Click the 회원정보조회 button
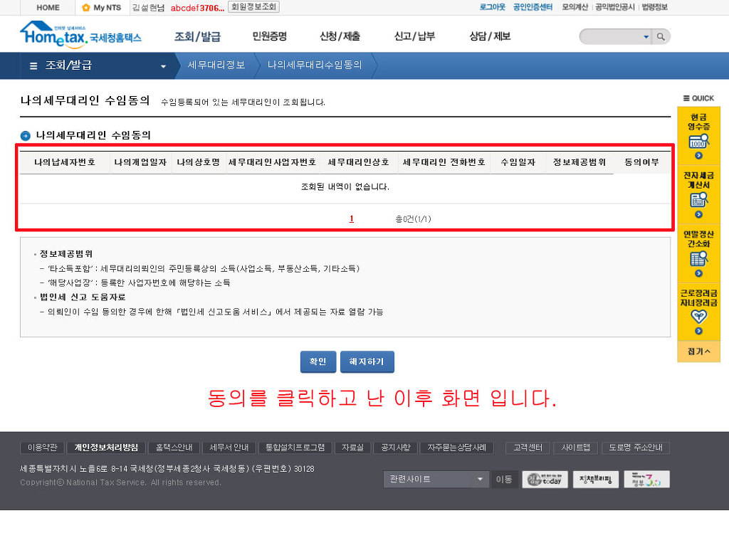This screenshot has width=729, height=560. pyautogui.click(x=253, y=7)
